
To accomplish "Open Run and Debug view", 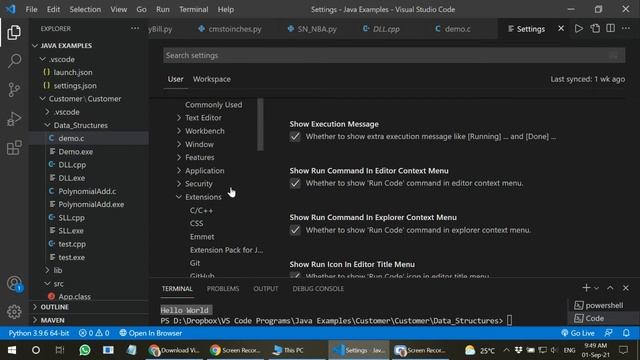I will (14, 119).
